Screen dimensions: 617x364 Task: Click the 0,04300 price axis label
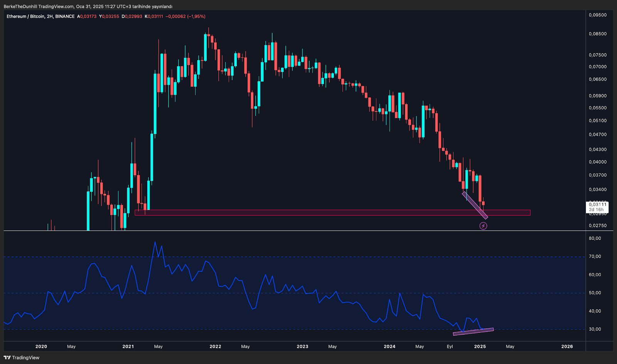[x=598, y=149]
